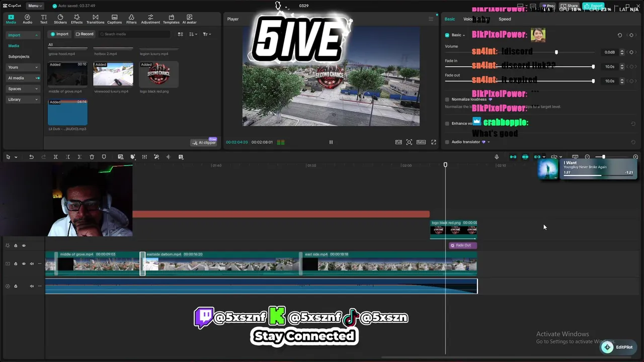The height and width of the screenshot is (362, 644).
Task: Open the Text tool tab
Action: coord(44,19)
